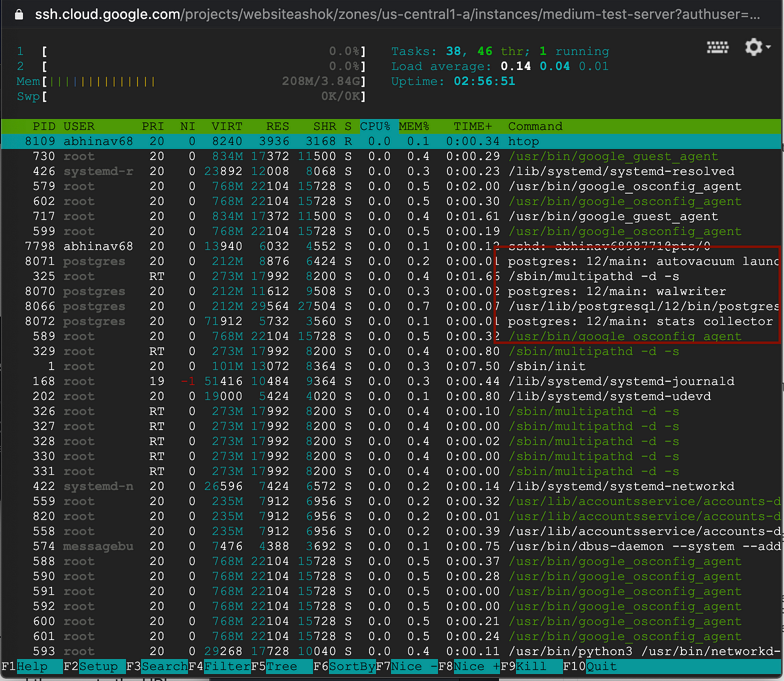The image size is (784, 681).
Task: Open the SSH settings gear menu
Action: point(757,47)
